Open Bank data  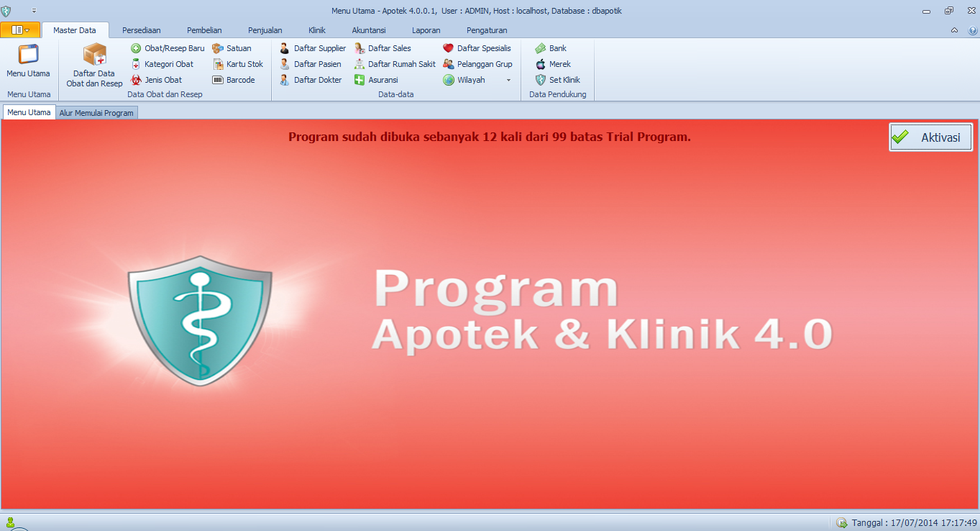point(551,48)
